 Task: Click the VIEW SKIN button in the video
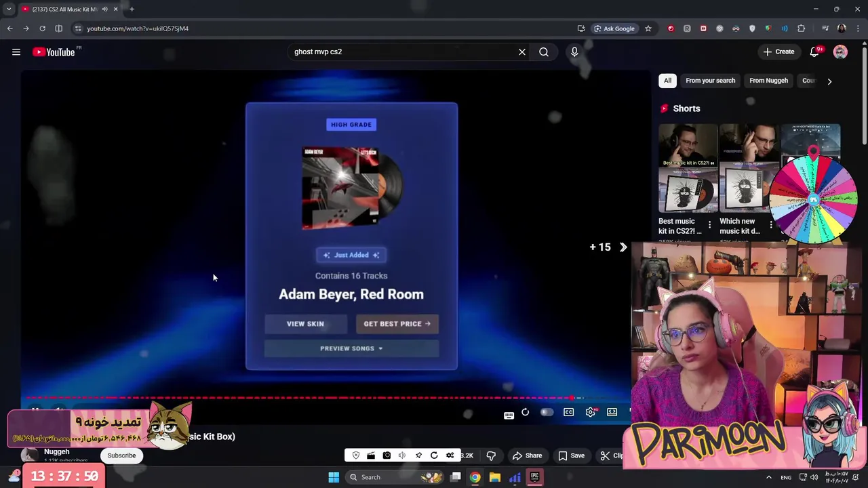[305, 324]
